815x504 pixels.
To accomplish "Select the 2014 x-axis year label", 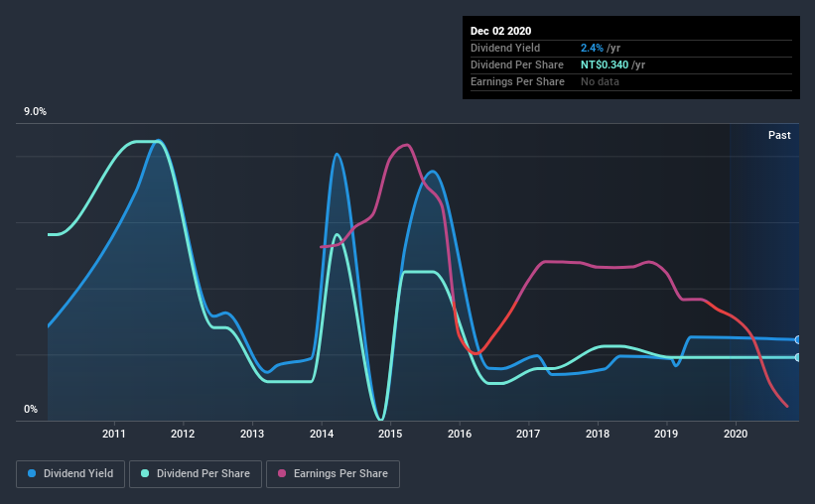I will (322, 434).
